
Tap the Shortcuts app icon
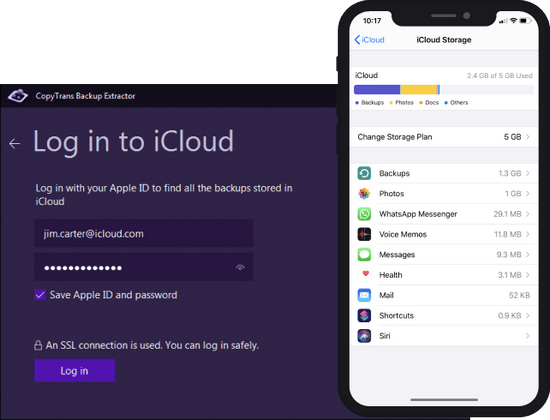(x=364, y=315)
